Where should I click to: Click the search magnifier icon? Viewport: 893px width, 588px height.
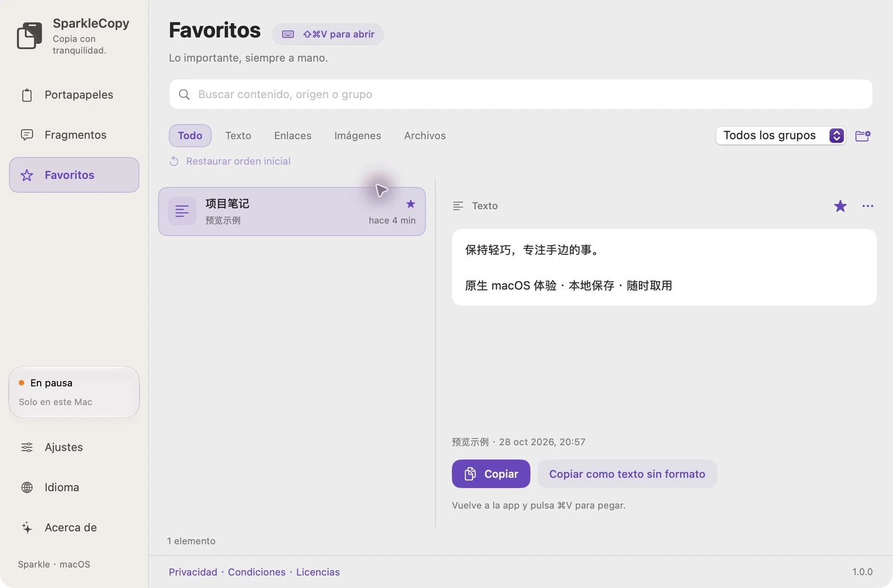184,94
